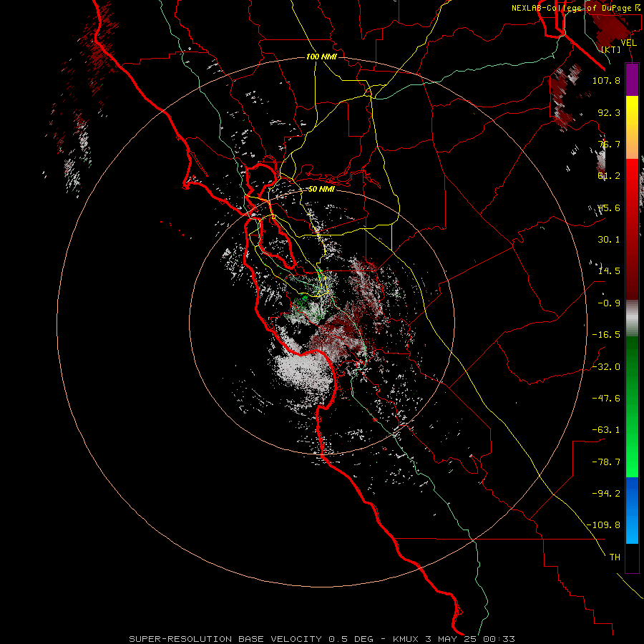Click the "61.2" scale value

[609, 176]
